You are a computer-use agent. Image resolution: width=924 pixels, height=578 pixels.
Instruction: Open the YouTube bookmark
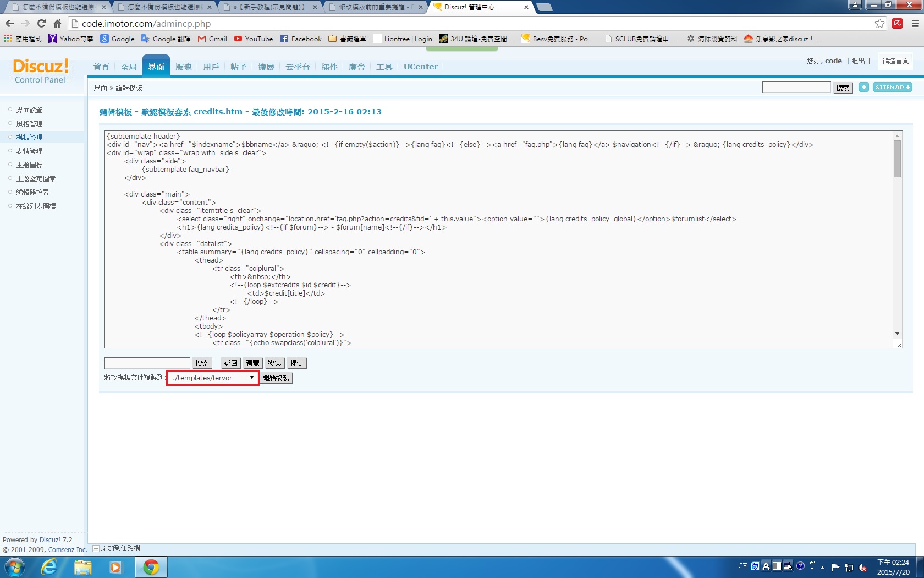pyautogui.click(x=254, y=39)
